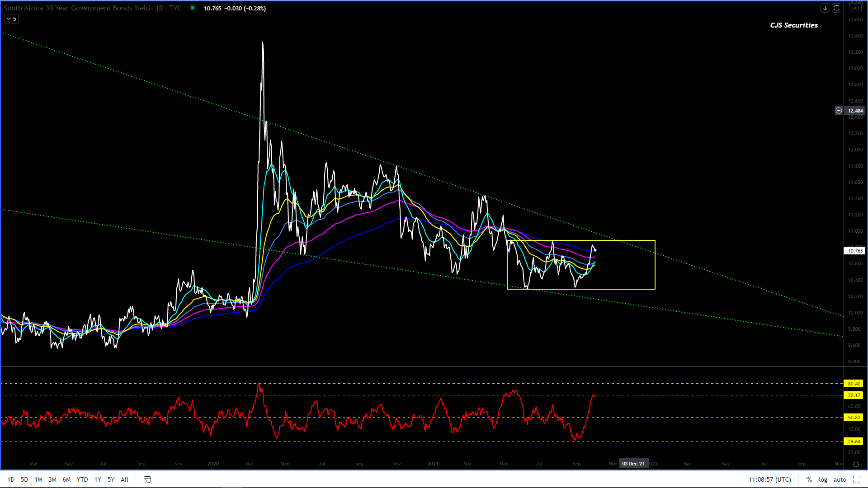Viewport: 868px width, 488px height.
Task: Click the current price label 10.765 on the axis
Action: 854,251
